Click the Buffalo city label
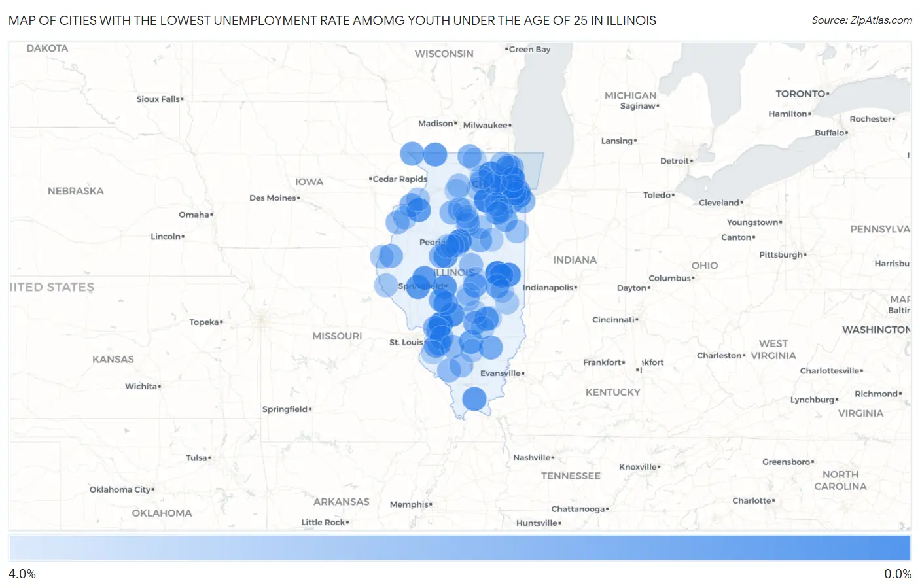This screenshot has width=920, height=588. (x=831, y=133)
